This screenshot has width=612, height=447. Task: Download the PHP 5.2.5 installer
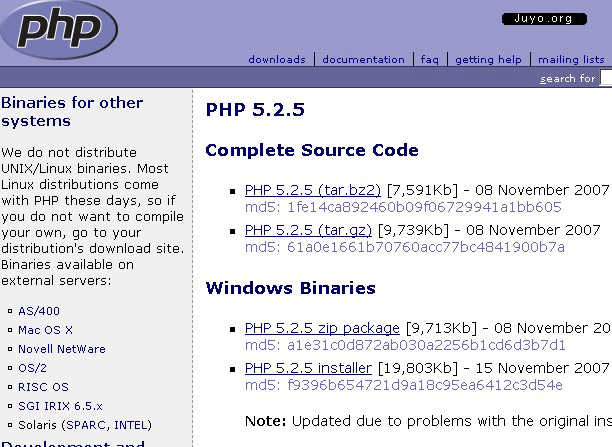(308, 368)
